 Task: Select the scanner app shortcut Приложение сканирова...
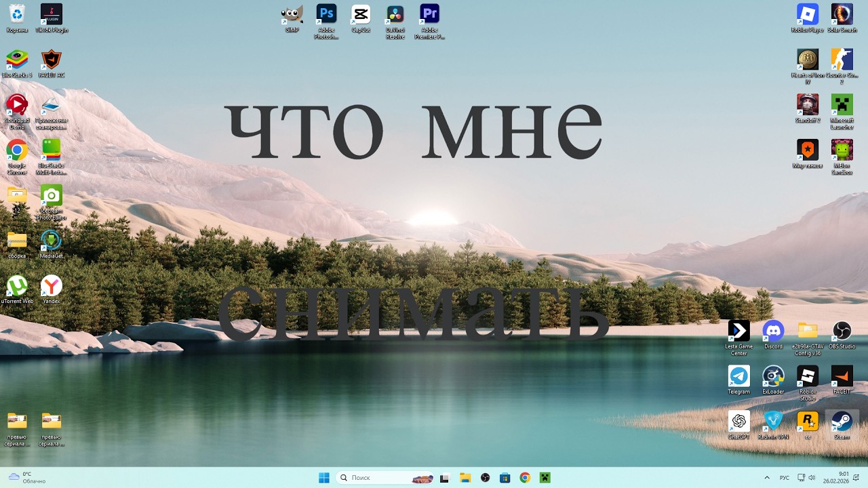pos(52,112)
